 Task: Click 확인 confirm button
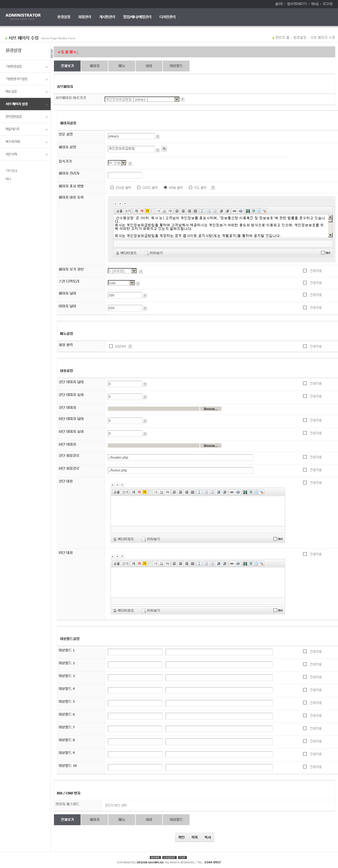click(x=181, y=837)
